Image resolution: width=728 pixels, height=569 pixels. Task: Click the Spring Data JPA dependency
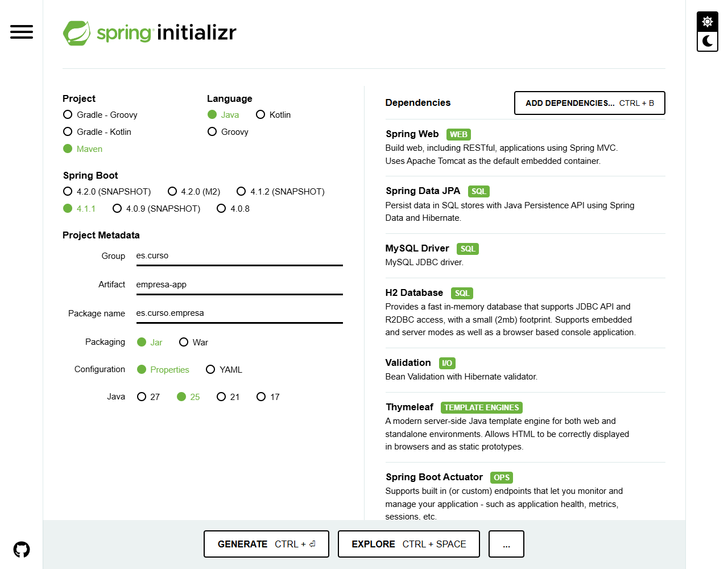tap(525, 204)
